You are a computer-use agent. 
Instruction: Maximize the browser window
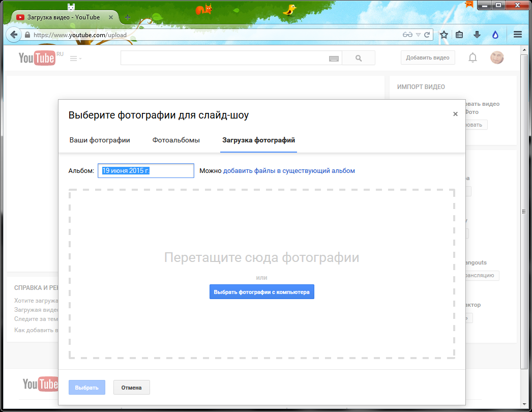pyautogui.click(x=498, y=5)
